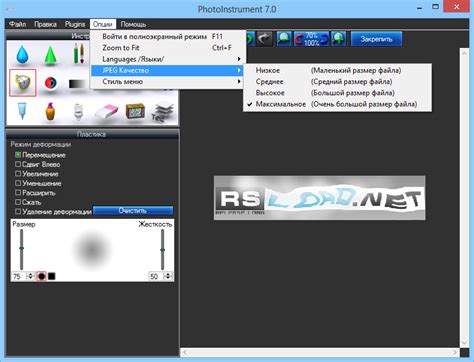This screenshot has height=362, width=474.
Task: Open the Помощь menu
Action: 133,24
